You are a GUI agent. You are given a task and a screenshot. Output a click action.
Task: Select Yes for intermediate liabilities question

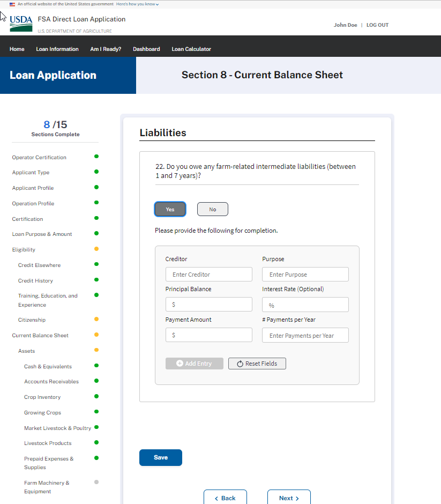[x=170, y=209]
